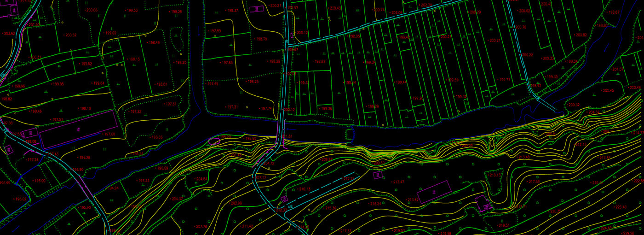Screen dimensions: 644x235
Task: Pick the elevation point 198.49
Action: click(x=153, y=42)
